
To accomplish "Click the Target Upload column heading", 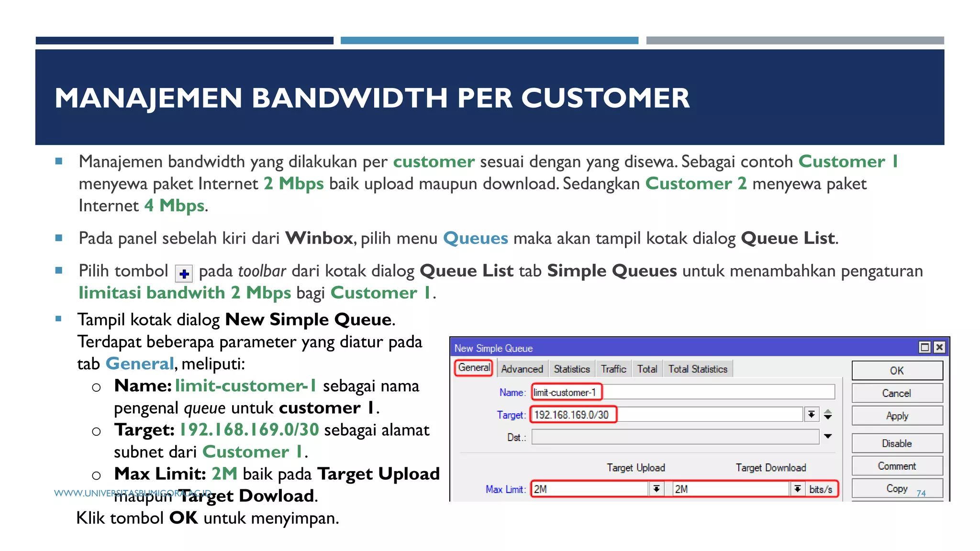I will point(635,467).
